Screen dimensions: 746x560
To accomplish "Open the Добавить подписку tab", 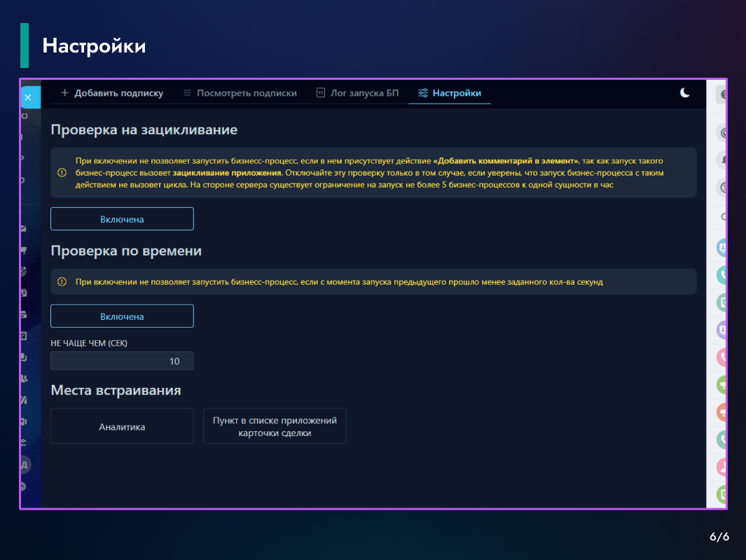I will click(x=112, y=93).
